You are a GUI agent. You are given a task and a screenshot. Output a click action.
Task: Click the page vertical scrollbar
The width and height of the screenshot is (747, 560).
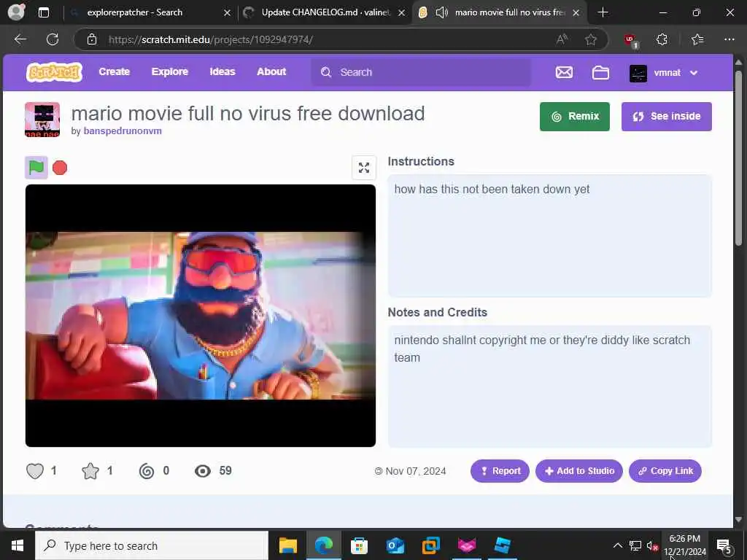[x=738, y=157]
